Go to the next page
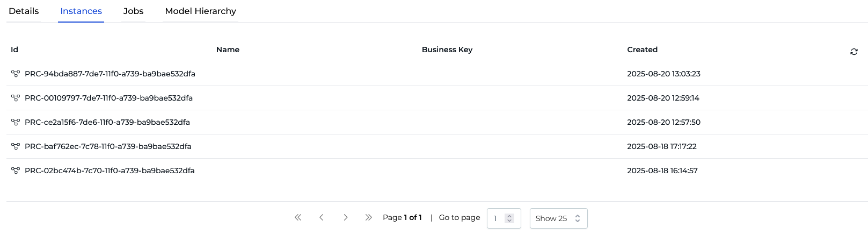Screen dimensions: 868x234 (345, 217)
